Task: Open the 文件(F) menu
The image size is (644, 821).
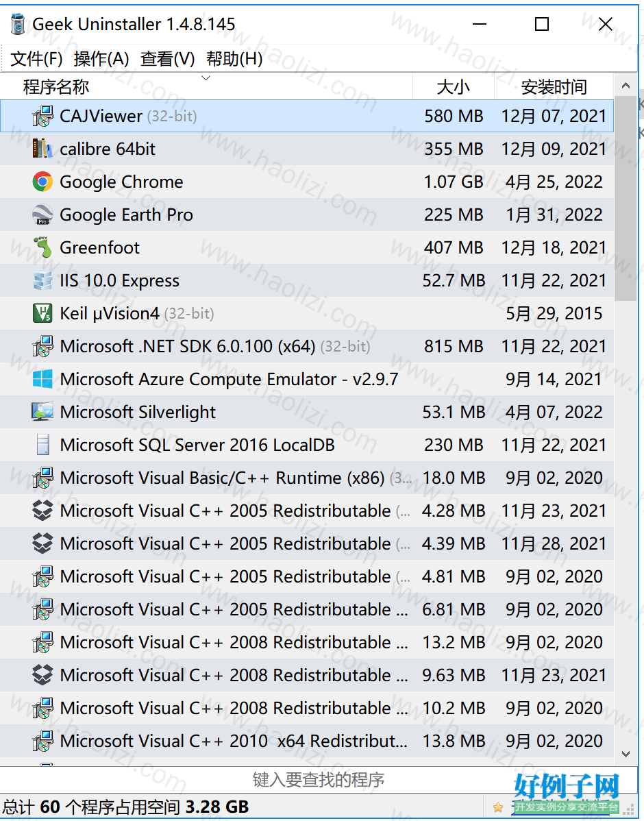Action: coord(36,59)
